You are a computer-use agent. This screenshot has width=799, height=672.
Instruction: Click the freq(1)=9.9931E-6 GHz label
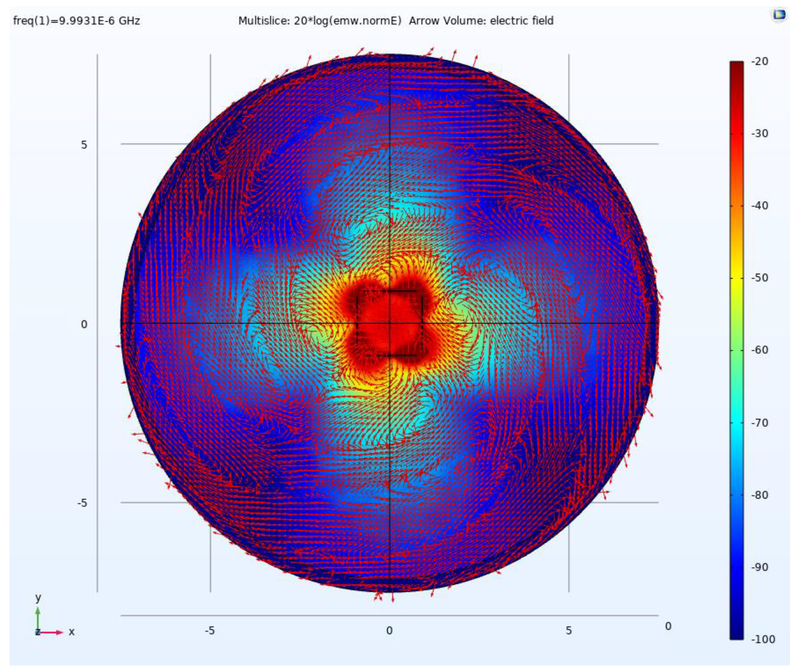[77, 20]
